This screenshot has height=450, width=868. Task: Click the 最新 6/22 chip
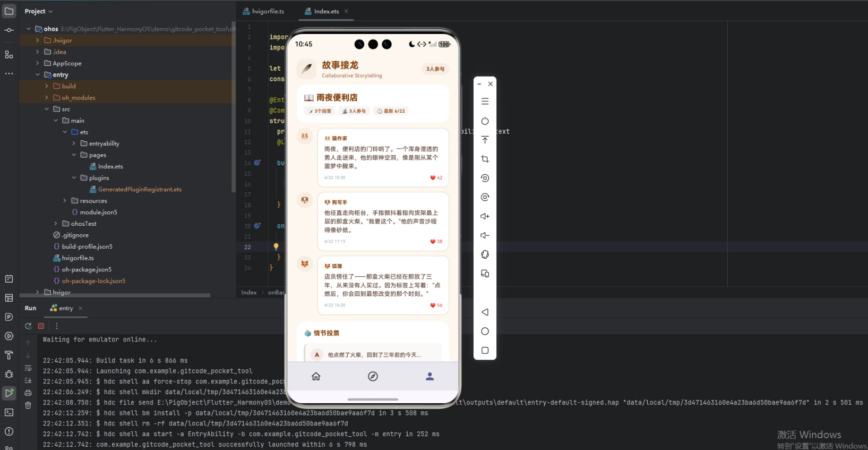391,111
